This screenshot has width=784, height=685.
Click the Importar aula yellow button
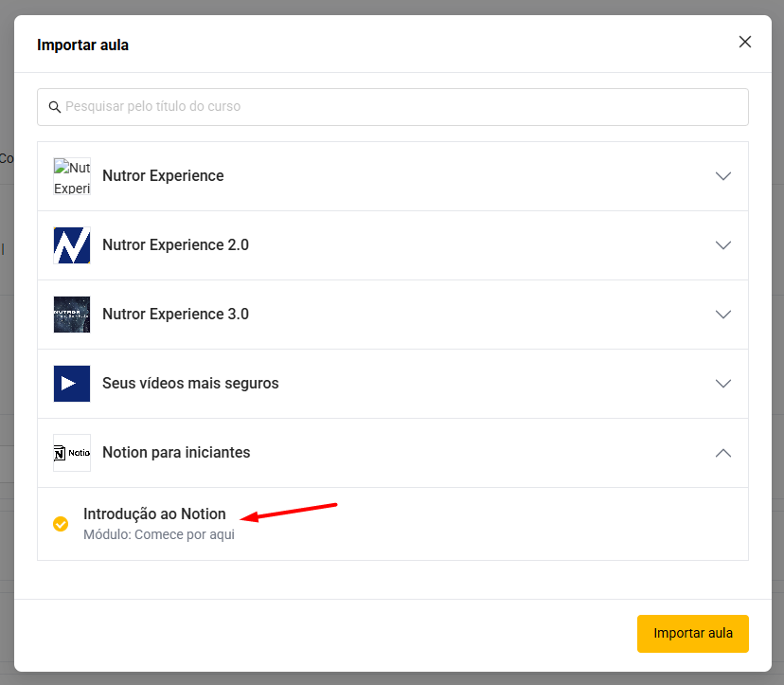(692, 634)
